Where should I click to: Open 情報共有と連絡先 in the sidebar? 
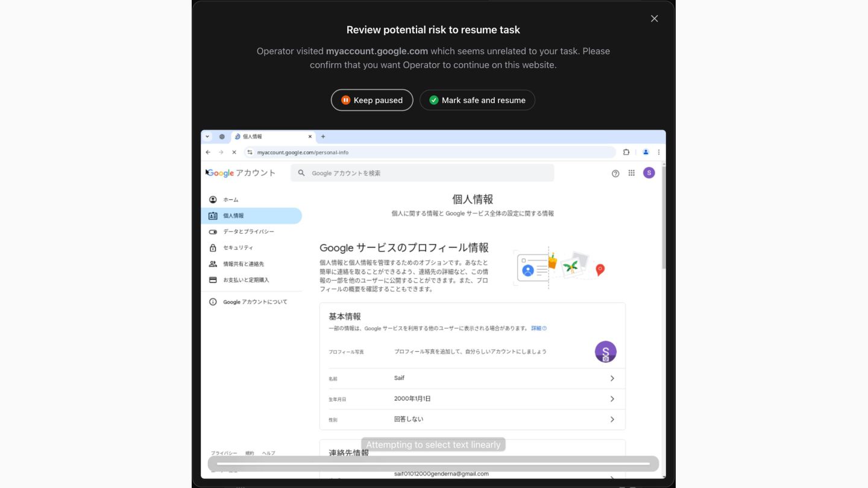pyautogui.click(x=251, y=264)
